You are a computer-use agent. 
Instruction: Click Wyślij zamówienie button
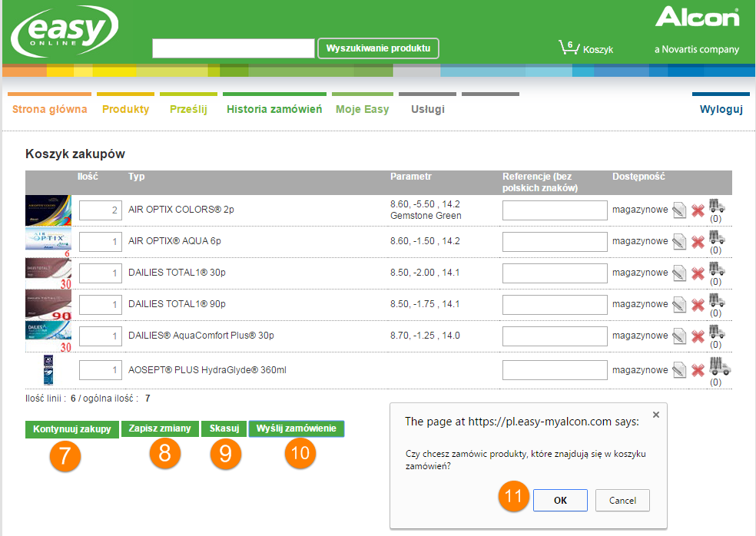(296, 428)
